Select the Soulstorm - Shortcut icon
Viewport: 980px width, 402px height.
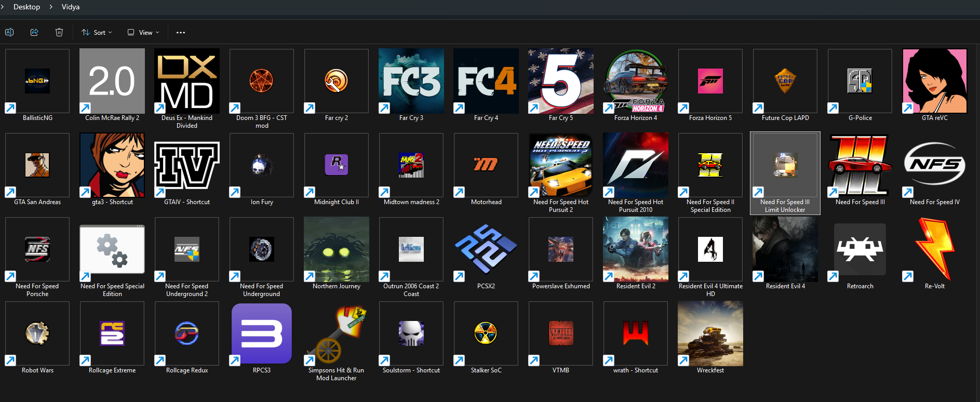411,333
